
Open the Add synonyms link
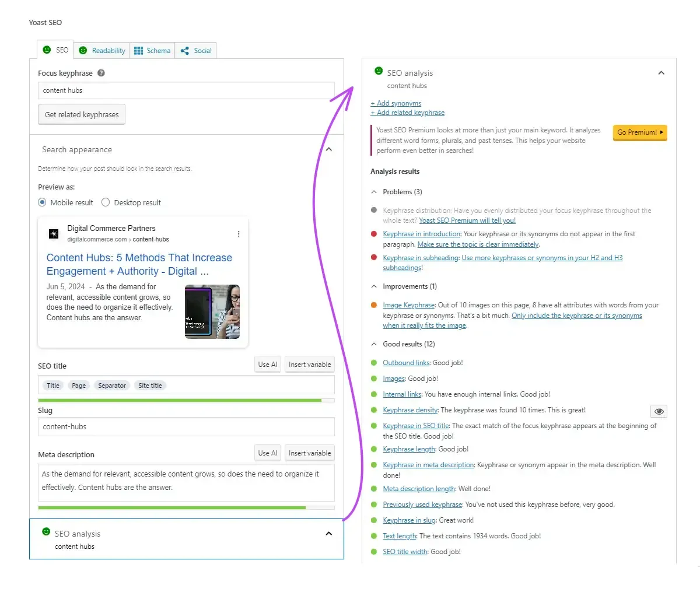pos(396,103)
